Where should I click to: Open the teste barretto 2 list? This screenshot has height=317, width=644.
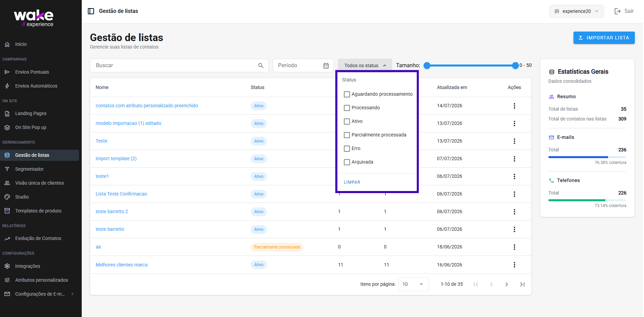[112, 211]
